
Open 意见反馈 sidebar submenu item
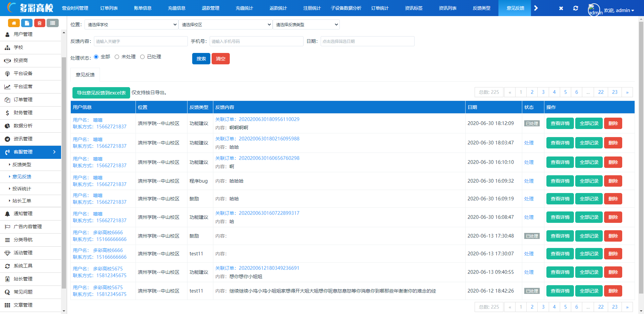tap(22, 177)
